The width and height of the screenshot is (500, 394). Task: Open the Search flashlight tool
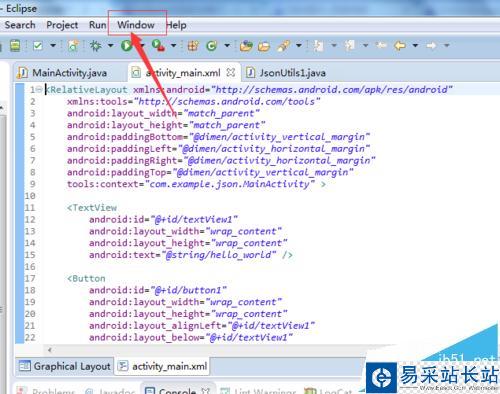click(x=283, y=45)
